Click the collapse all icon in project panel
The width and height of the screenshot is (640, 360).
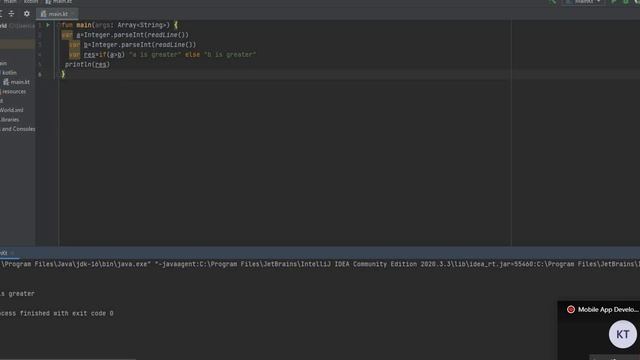(11, 13)
